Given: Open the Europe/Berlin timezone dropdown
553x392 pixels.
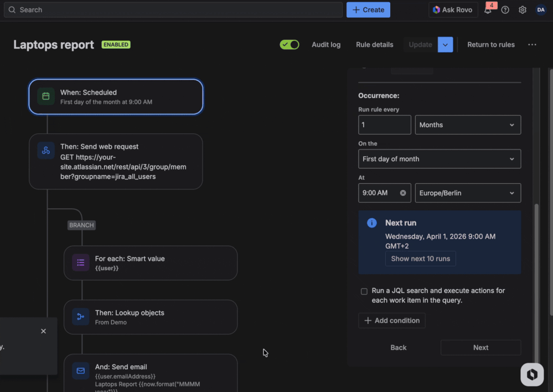Looking at the screenshot, I should [x=468, y=193].
